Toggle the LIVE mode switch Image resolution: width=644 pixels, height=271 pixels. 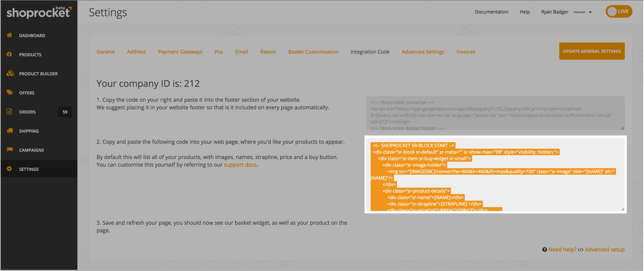(619, 11)
